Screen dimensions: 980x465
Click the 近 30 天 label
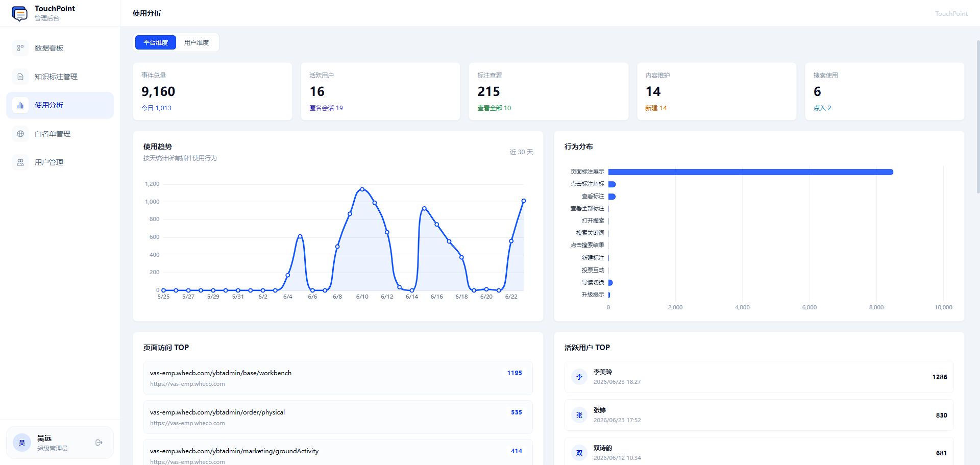point(521,152)
